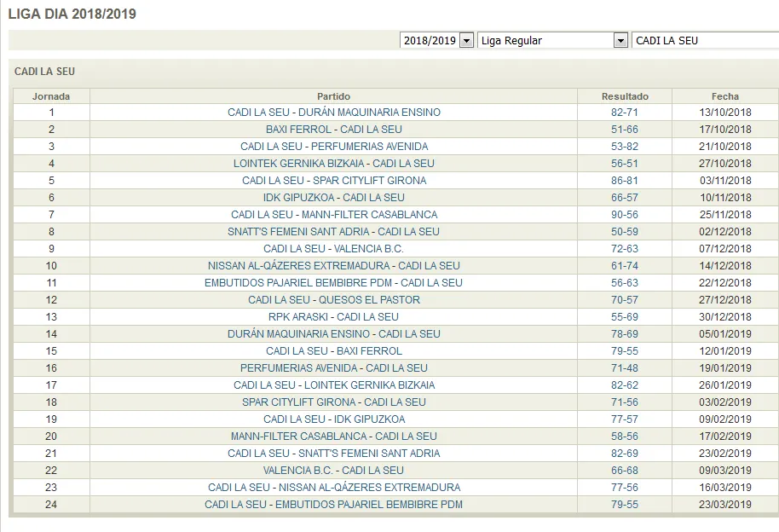This screenshot has width=779, height=532.
Task: Click result 71-56 for jornada 18
Action: pos(625,402)
